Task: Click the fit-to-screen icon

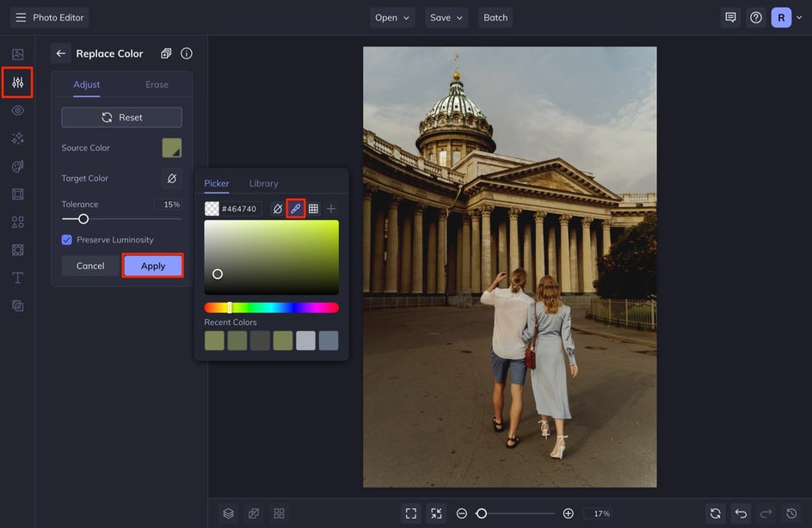Action: [x=411, y=513]
